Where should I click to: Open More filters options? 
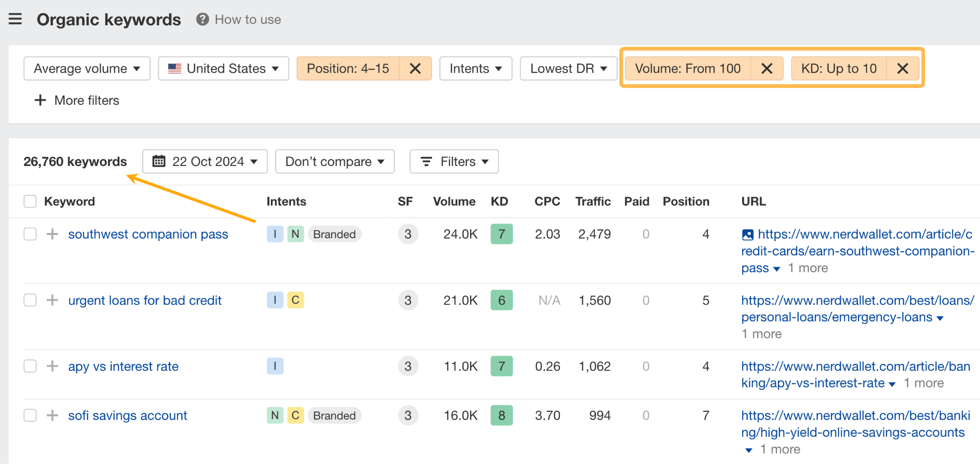point(77,100)
